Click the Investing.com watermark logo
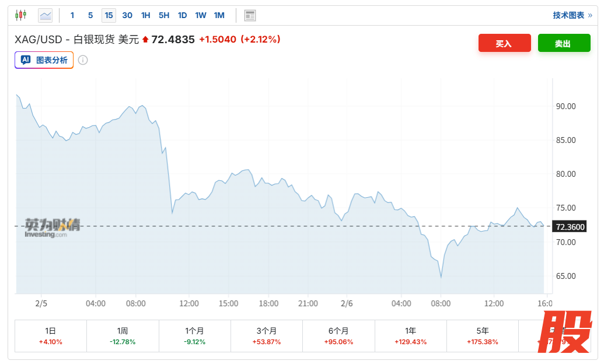The width and height of the screenshot is (604, 364). point(52,228)
